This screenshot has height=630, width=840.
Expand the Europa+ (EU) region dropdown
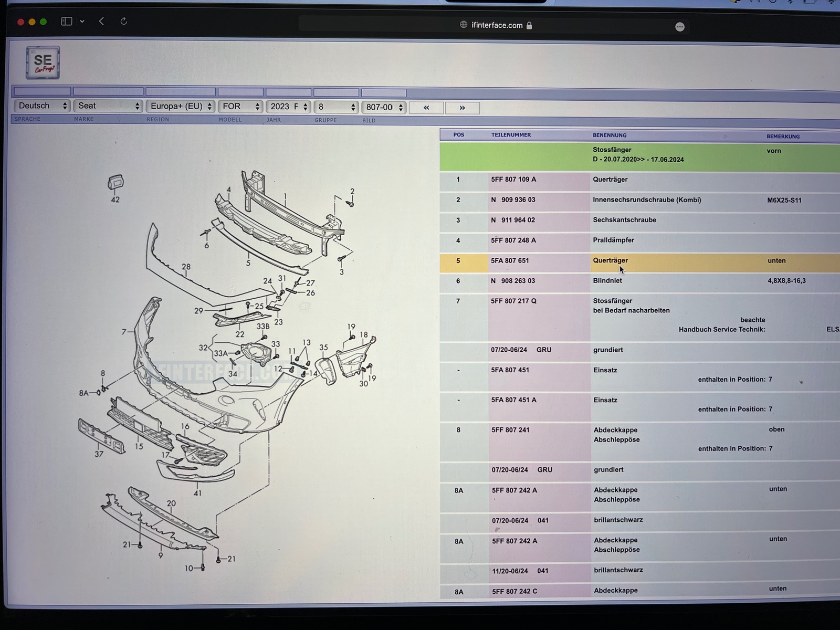(180, 106)
